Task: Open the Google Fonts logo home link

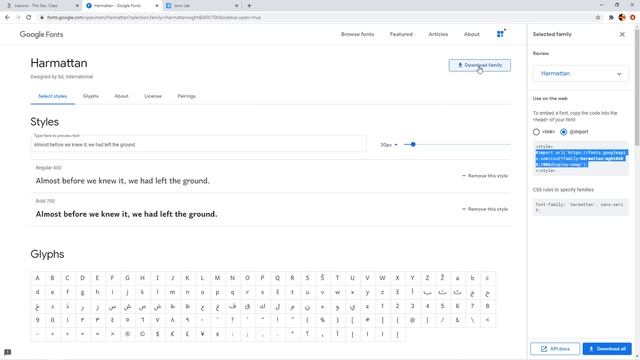Action: (x=41, y=34)
